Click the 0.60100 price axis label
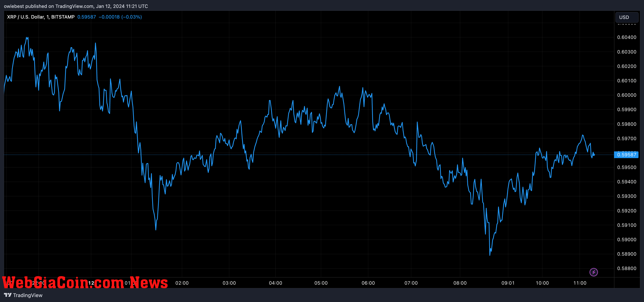Viewport: 644px width, 302px height. (x=627, y=81)
